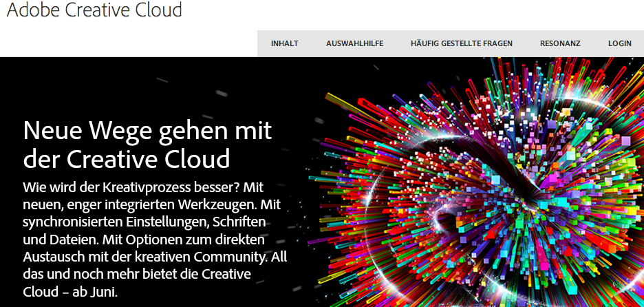644x307 pixels.
Task: Open the INHALT navigation item
Action: (285, 43)
